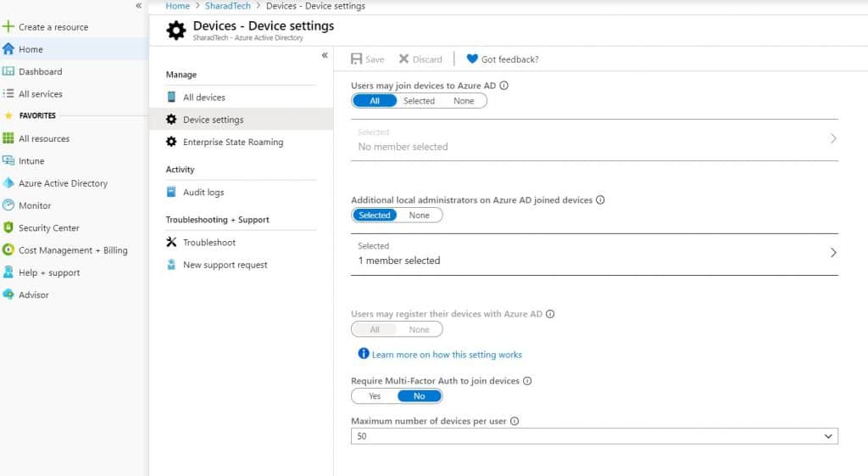Click the 1 member selected text
This screenshot has height=476, width=868.
point(399,260)
